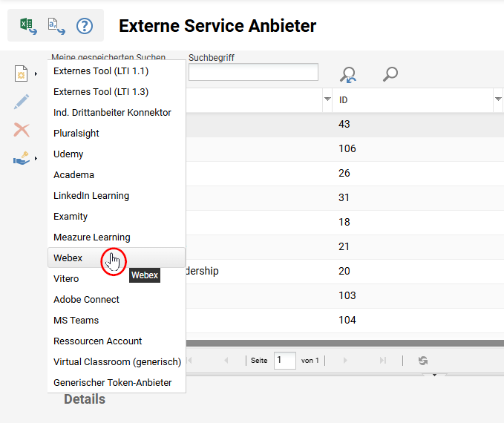Select the row with ID 43
The height and width of the screenshot is (423, 504).
344,125
